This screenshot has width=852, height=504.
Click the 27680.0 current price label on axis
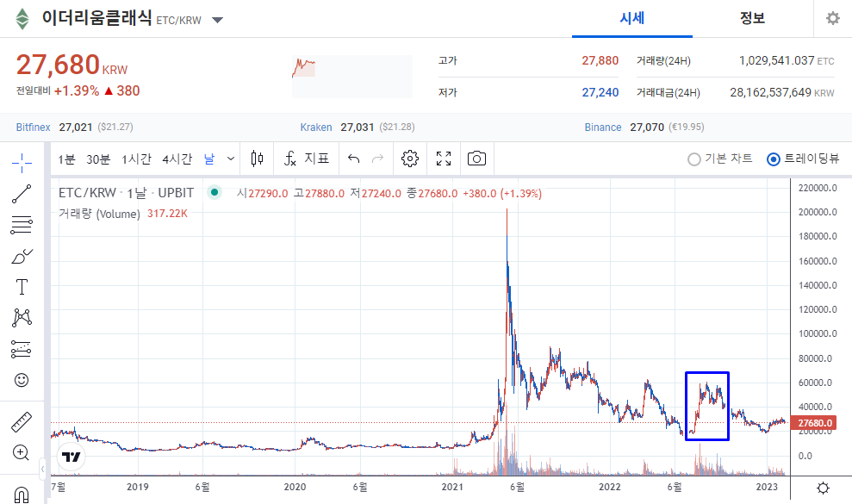click(x=813, y=423)
